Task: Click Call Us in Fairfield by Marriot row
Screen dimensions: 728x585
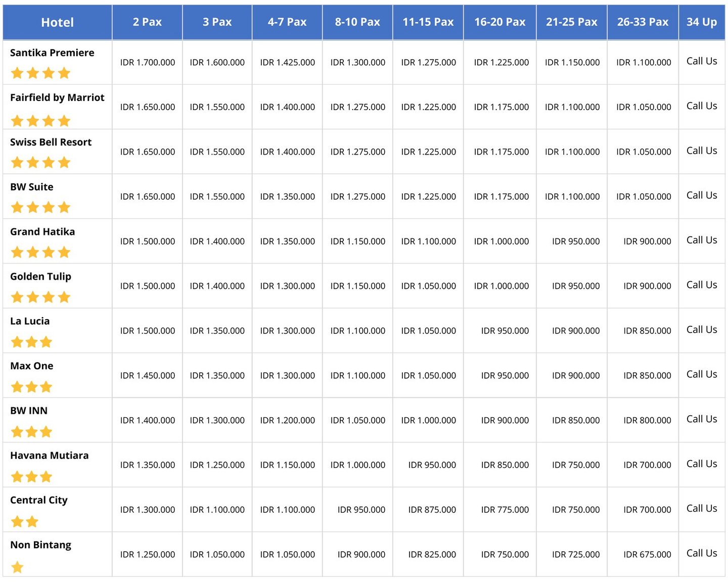Action: pyautogui.click(x=702, y=106)
